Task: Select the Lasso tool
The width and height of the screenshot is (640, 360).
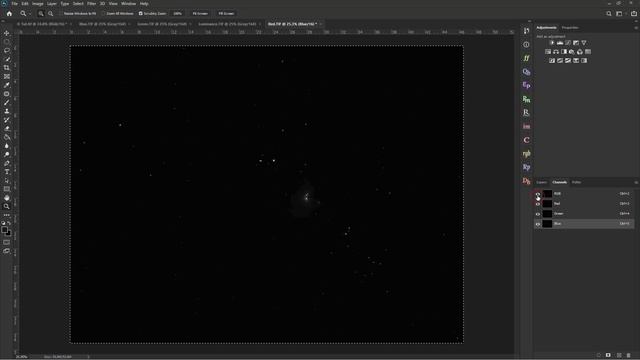Action: click(7, 51)
